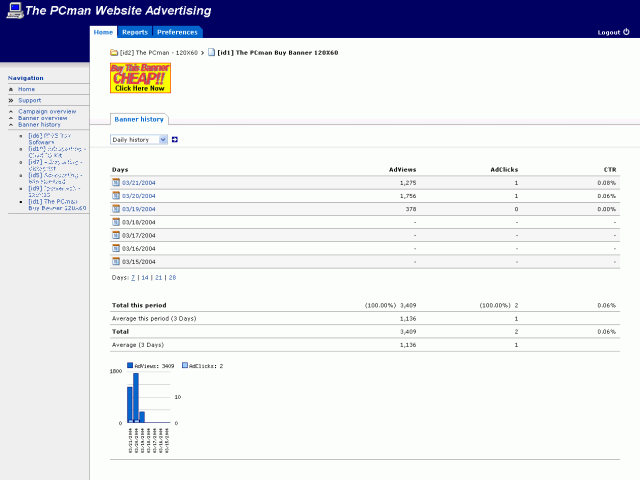Click the AdClicks light-blue legend swatch

tap(185, 365)
